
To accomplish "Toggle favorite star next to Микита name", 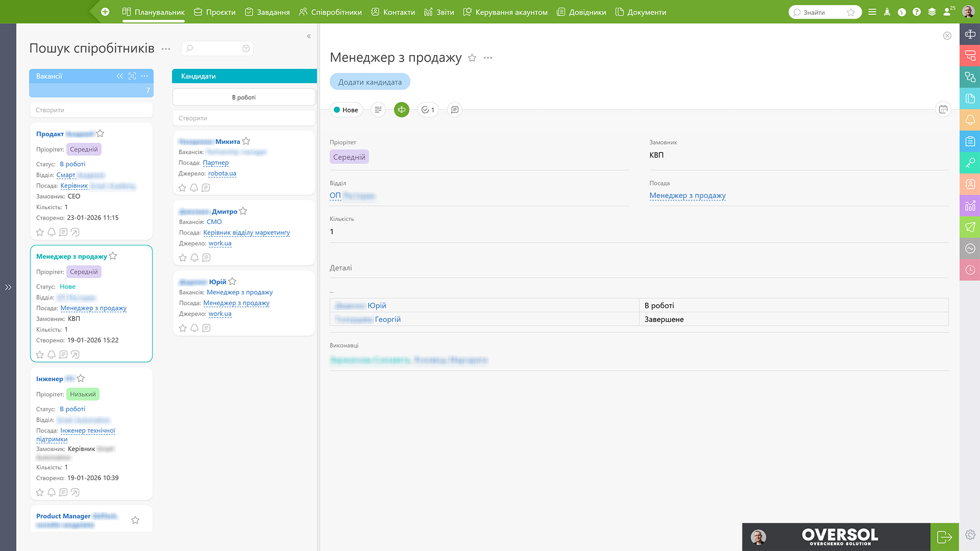I will click(x=246, y=141).
